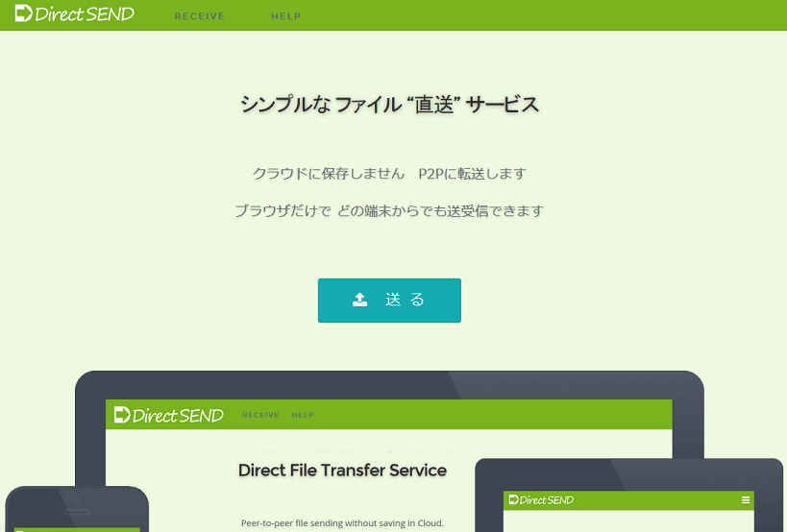This screenshot has width=787, height=532.
Task: Click the Direct File Transfer Service heading
Action: [342, 471]
